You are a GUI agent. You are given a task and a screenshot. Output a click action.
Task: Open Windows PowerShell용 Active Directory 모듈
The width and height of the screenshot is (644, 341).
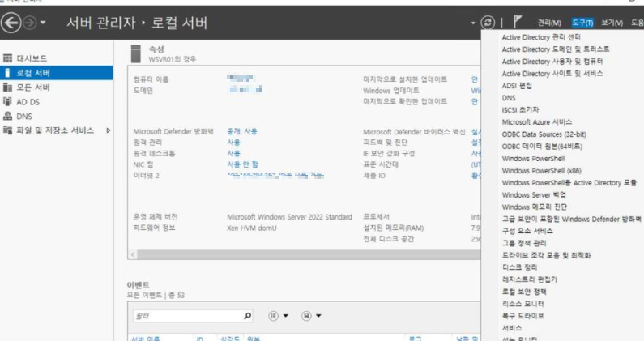coord(569,183)
